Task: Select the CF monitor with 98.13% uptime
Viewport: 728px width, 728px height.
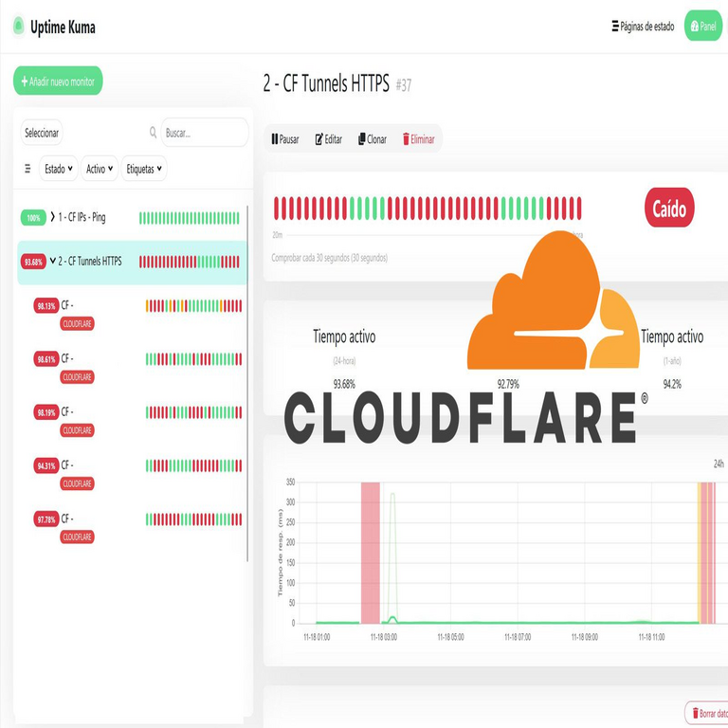Action: (137, 314)
